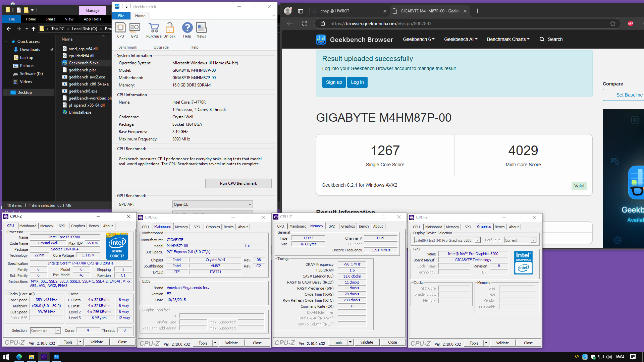This screenshot has height=362, width=644.
Task: Click the CPU benchmark icon in Geekbench ribbon
Action: pyautogui.click(x=120, y=30)
